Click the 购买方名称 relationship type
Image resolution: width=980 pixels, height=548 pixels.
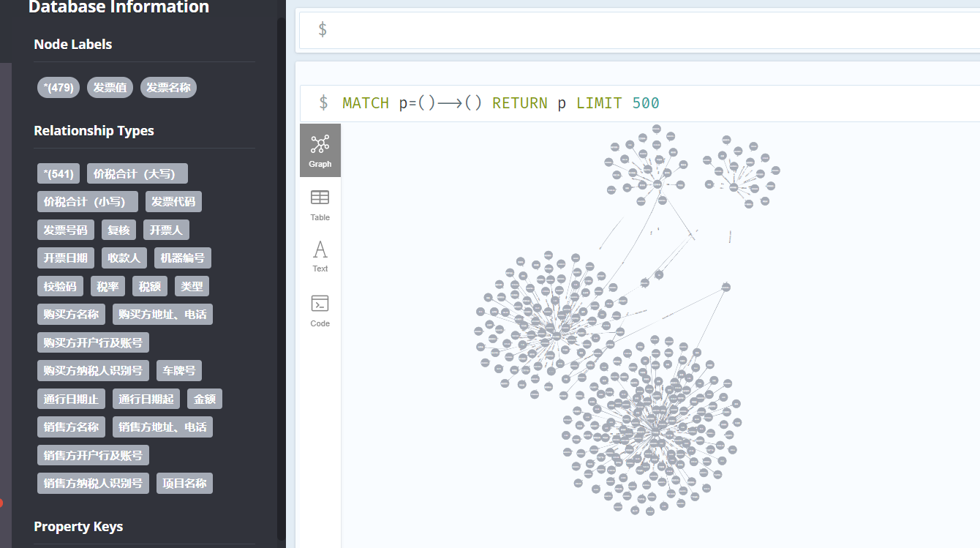click(x=70, y=314)
